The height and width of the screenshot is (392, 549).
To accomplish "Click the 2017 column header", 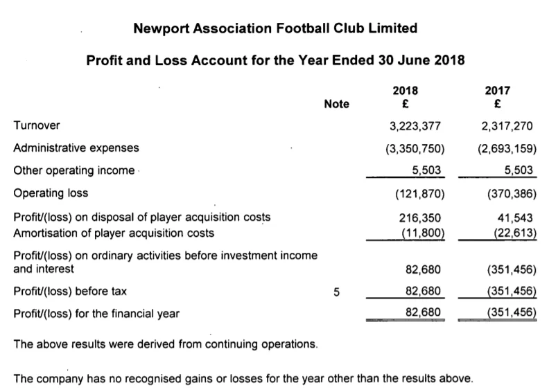I will 497,91.
